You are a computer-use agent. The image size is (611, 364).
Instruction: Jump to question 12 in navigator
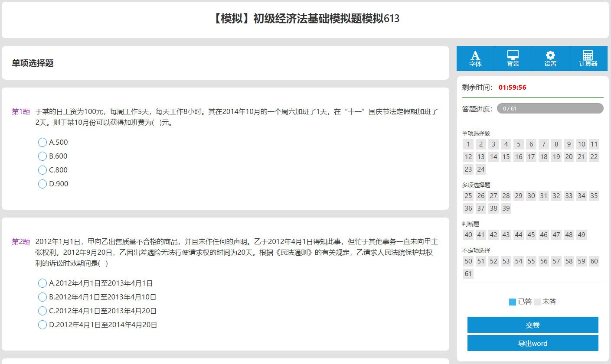pyautogui.click(x=468, y=157)
